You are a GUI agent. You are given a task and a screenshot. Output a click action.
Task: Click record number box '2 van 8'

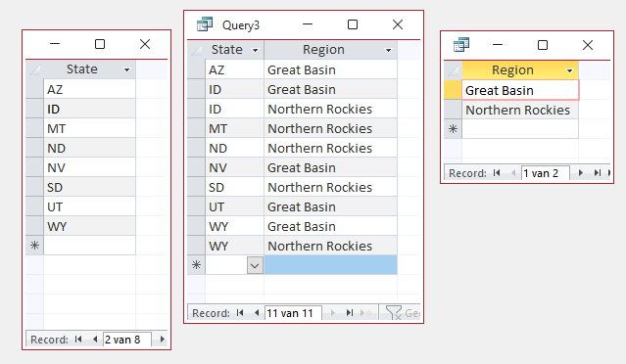(x=126, y=340)
